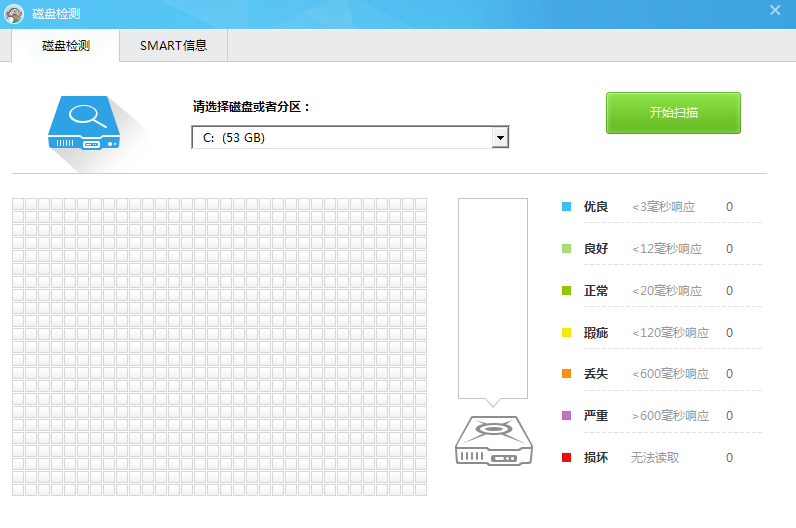
Task: Expand the disk partition dropdown arrow
Action: point(500,138)
